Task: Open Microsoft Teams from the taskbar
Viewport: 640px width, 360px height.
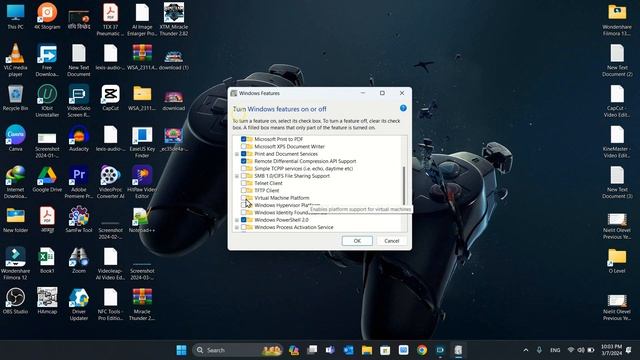Action: (330, 350)
